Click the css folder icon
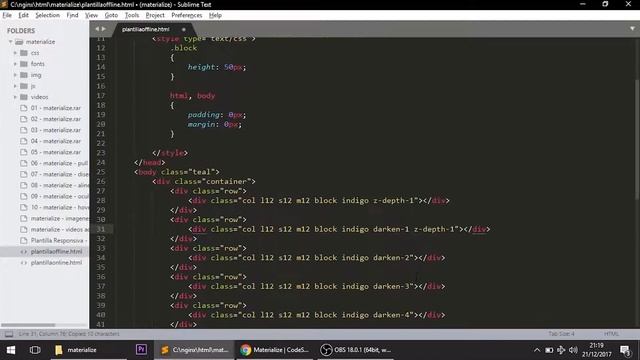 (24, 53)
